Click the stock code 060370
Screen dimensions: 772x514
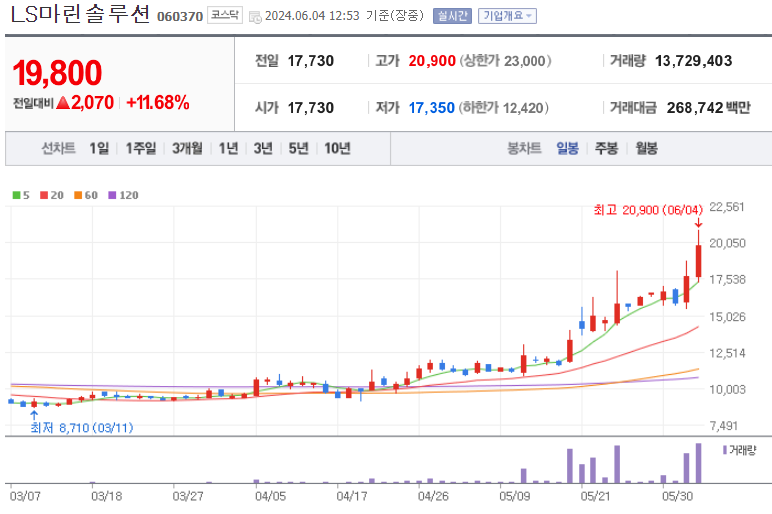coord(180,17)
